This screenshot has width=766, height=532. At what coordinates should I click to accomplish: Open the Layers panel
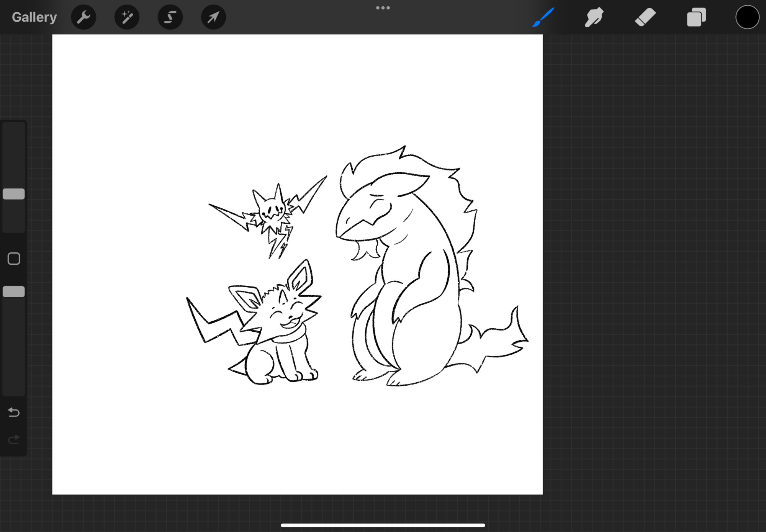[696, 17]
